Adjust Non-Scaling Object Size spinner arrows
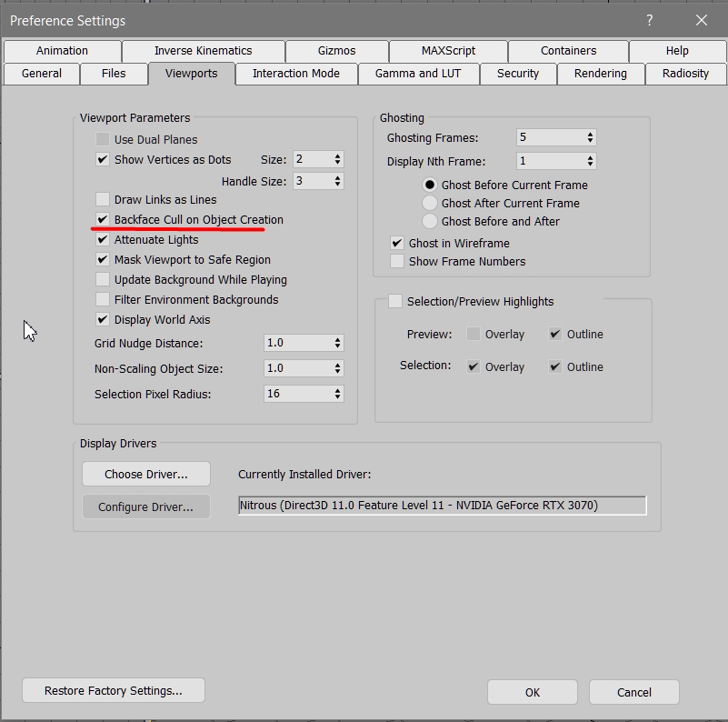The width and height of the screenshot is (728, 722). click(337, 368)
